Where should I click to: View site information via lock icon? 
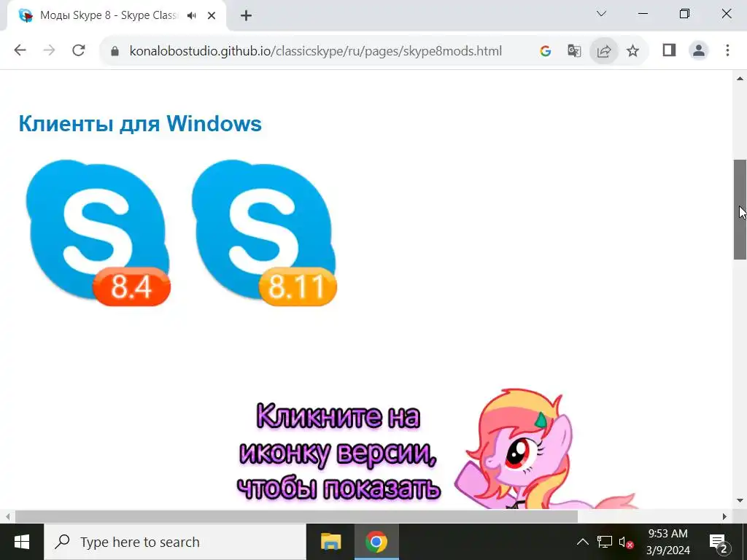pos(115,51)
